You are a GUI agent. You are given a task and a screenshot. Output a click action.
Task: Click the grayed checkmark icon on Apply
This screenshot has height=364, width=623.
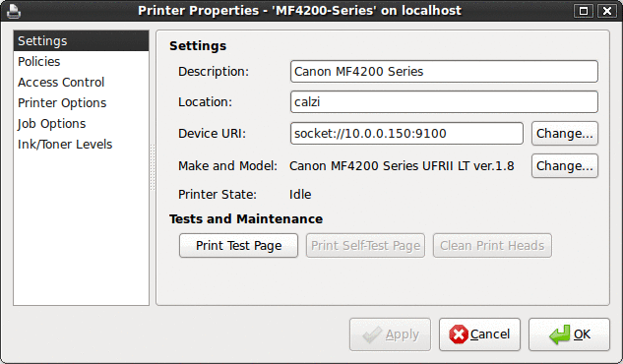click(x=372, y=334)
